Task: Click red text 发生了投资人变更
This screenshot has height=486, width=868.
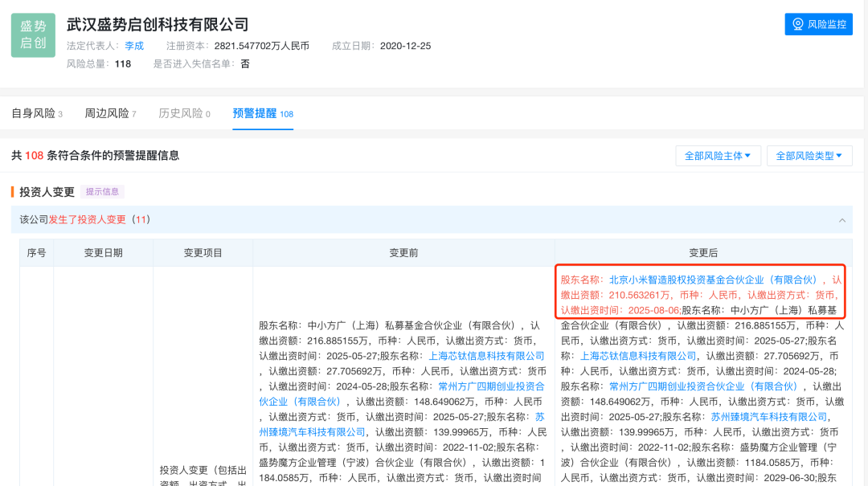Action: 88,219
